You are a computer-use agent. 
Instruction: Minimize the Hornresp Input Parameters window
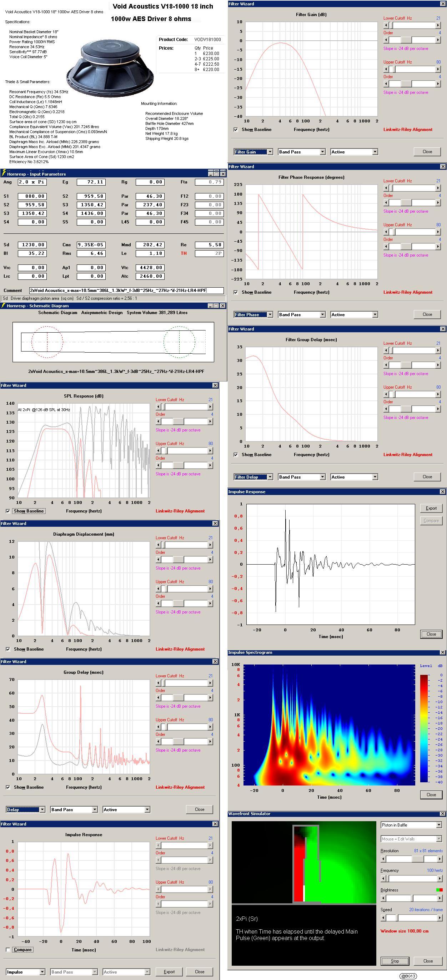coord(211,173)
